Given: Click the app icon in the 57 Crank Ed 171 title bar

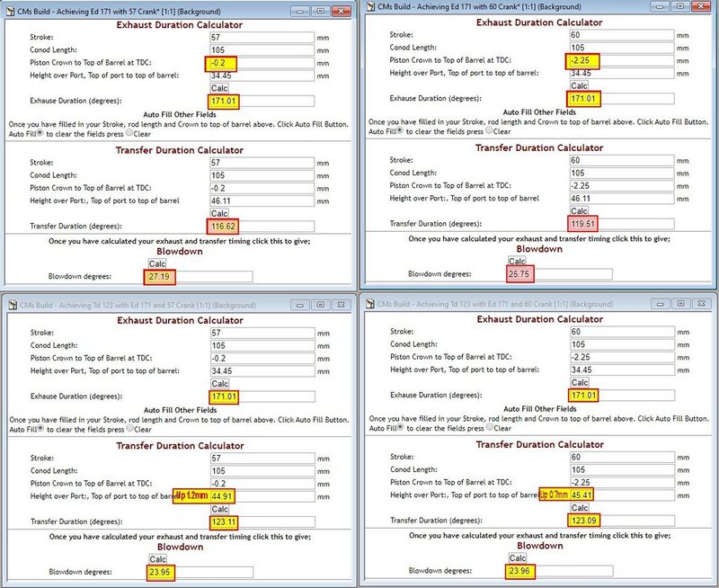Looking at the screenshot, I should point(11,11).
